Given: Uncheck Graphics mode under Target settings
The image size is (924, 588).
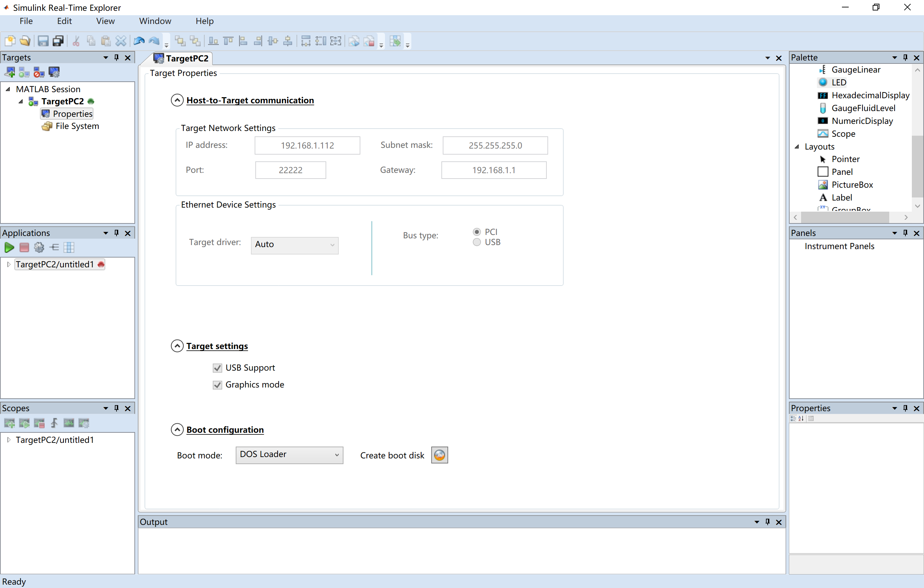Looking at the screenshot, I should coord(217,385).
